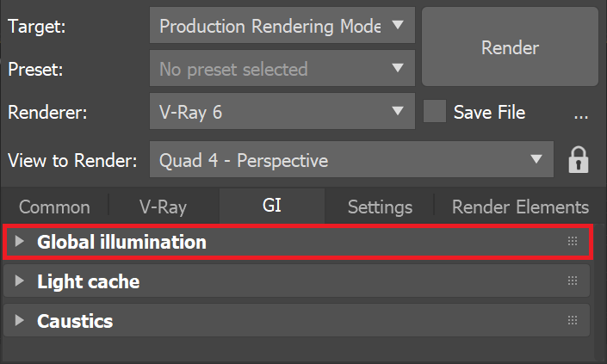
Task: Switch to the Common tab
Action: pos(54,207)
